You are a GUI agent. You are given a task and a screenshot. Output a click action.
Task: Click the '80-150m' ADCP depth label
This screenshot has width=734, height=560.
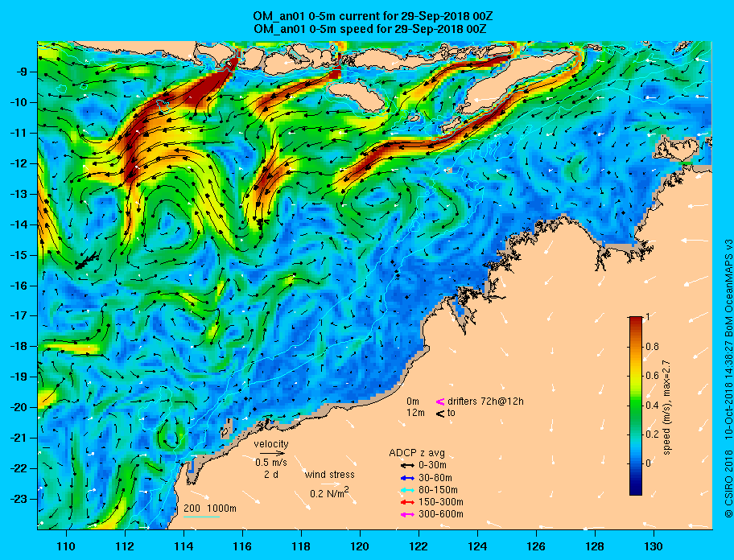438,490
